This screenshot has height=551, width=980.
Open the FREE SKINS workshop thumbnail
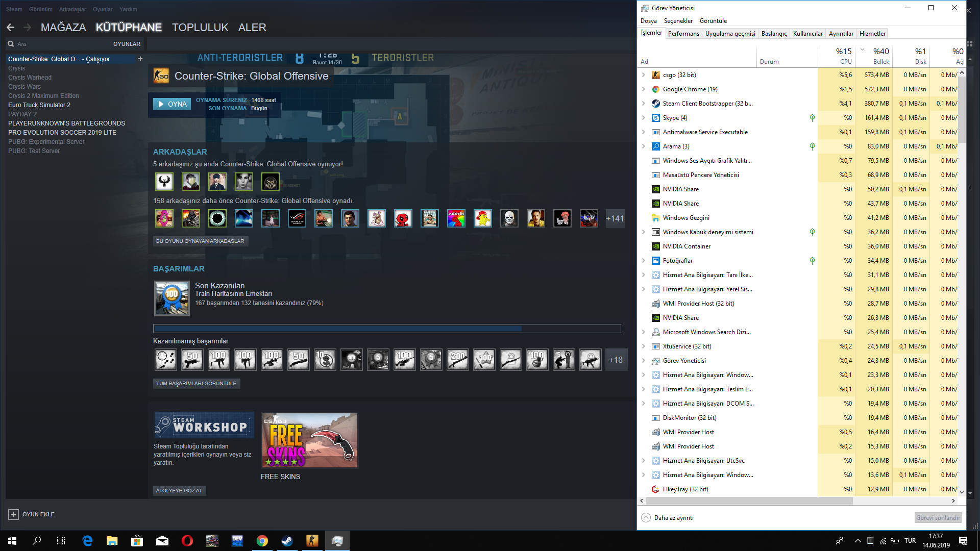coord(310,440)
